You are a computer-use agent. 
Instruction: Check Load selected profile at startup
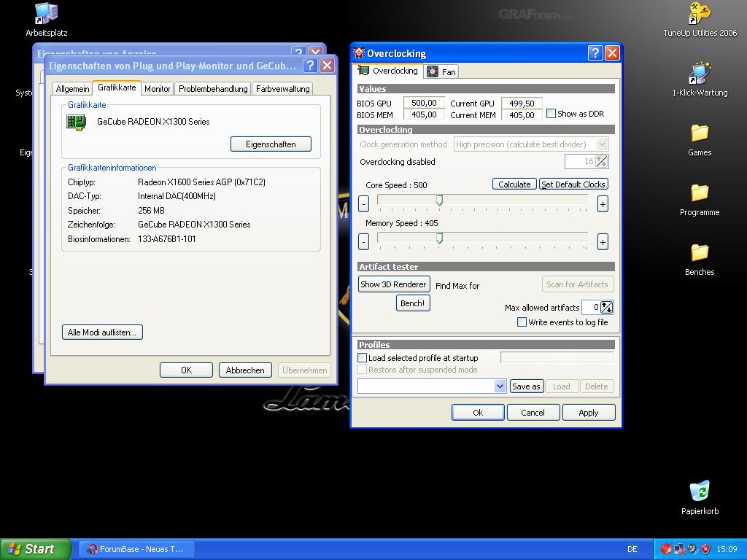(362, 357)
